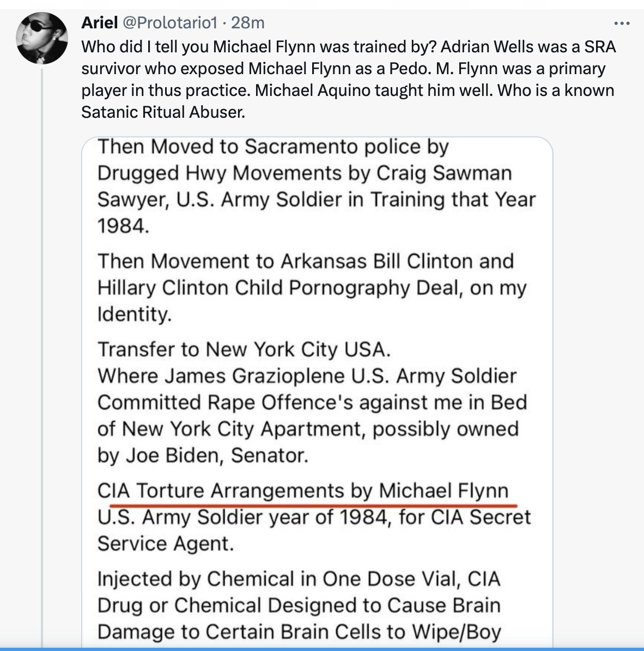This screenshot has height=651, width=644.
Task: Click the "Service Agent." line in image
Action: click(x=166, y=544)
